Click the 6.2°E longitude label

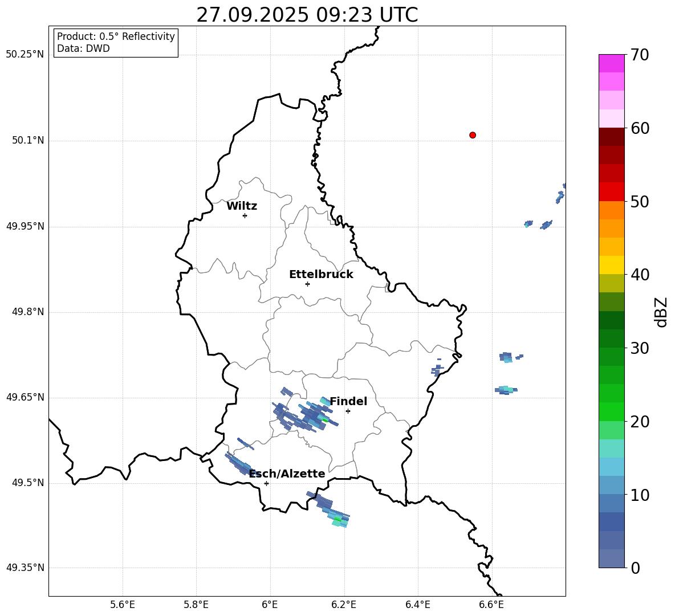point(344,605)
